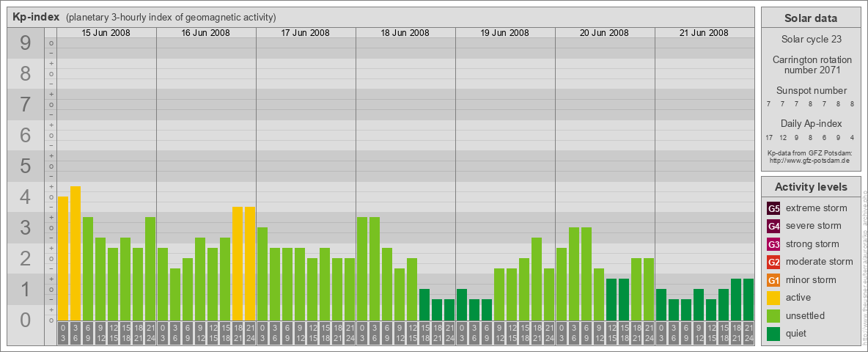The height and width of the screenshot is (352, 868).
Task: Click the G5 extreme storm badge
Action: (x=773, y=208)
